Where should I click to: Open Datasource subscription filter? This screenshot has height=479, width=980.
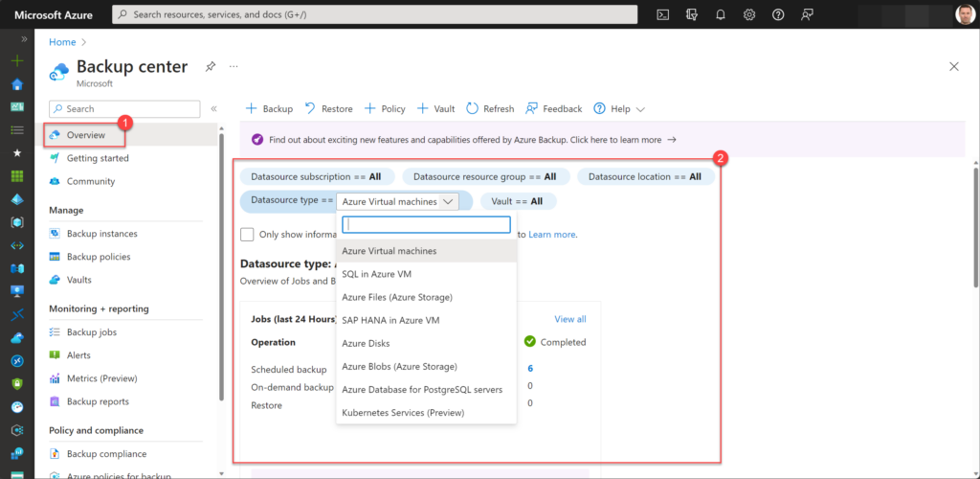(318, 177)
